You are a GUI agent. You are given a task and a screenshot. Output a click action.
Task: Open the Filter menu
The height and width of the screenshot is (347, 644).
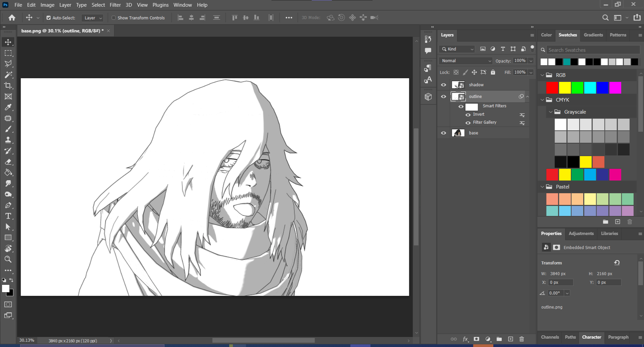(115, 5)
